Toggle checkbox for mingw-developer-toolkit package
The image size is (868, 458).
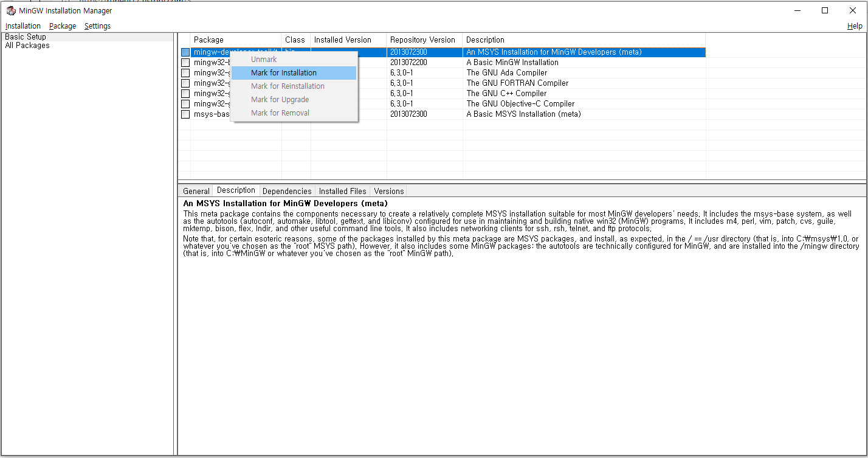[185, 52]
